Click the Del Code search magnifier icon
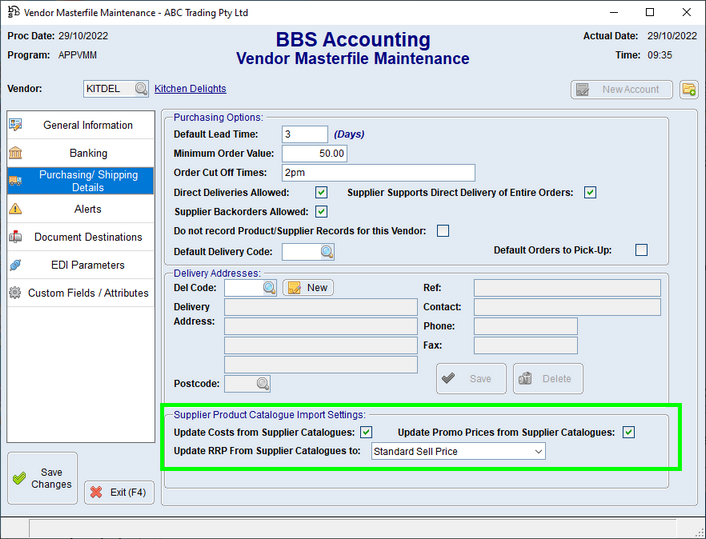 [269, 287]
